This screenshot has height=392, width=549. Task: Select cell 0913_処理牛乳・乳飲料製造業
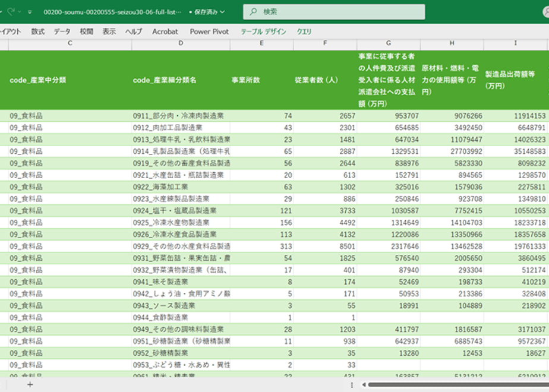(181, 140)
